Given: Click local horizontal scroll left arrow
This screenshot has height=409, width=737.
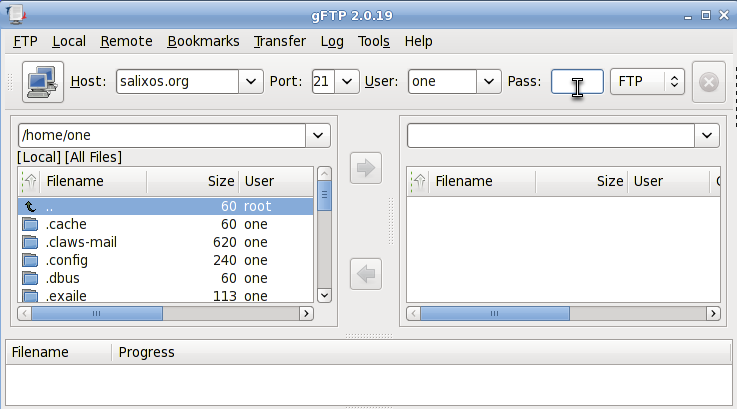Looking at the screenshot, I should pos(25,314).
